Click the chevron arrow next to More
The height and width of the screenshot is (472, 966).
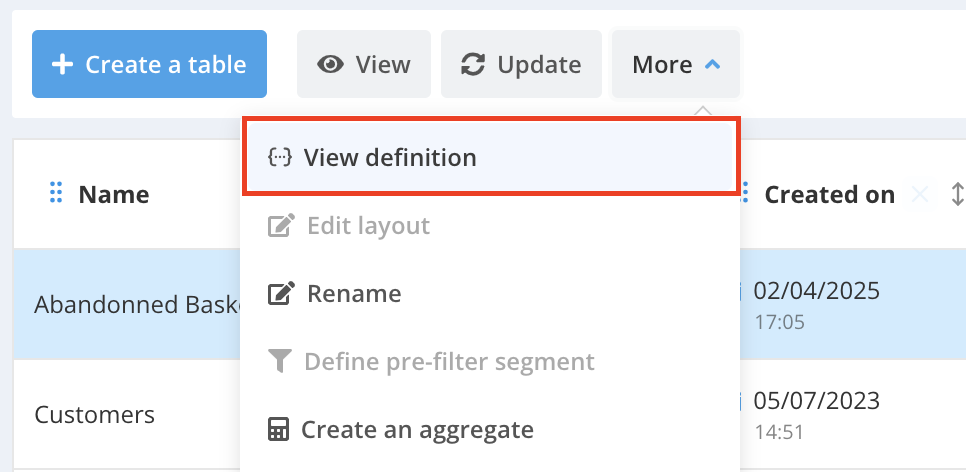click(712, 65)
